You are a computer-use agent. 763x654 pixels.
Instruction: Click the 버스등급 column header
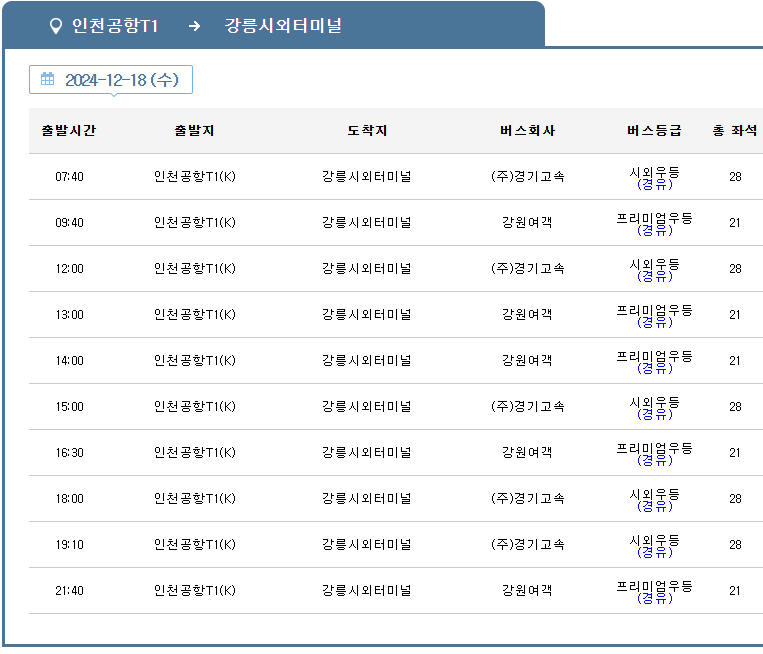654,130
